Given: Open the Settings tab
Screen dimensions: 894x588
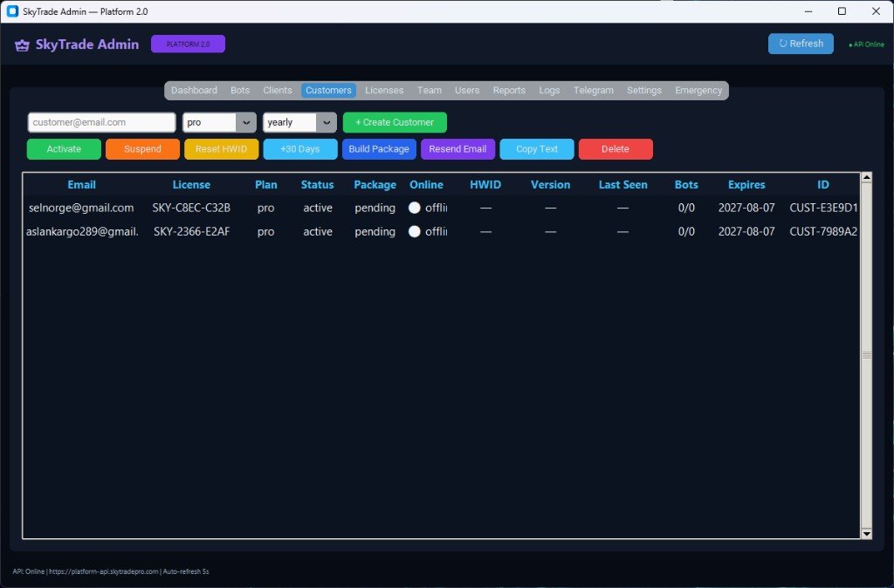Looking at the screenshot, I should pos(644,91).
